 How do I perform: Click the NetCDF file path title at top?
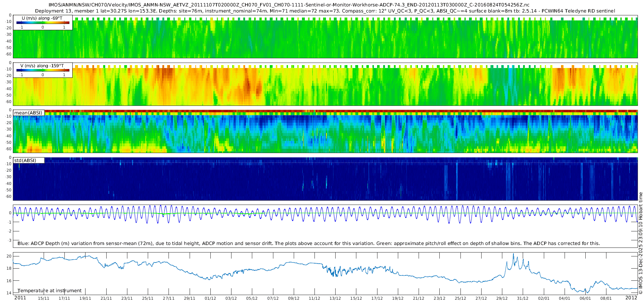click(x=289, y=5)
